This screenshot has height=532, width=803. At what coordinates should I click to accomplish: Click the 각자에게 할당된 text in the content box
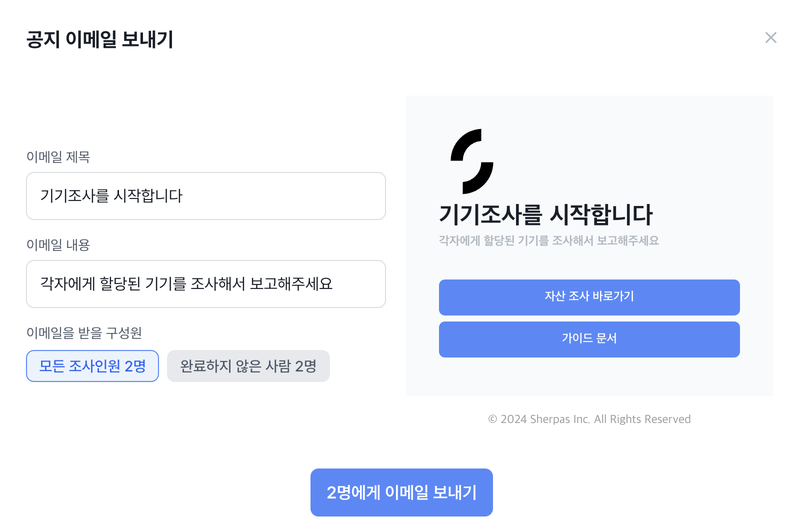(90, 284)
